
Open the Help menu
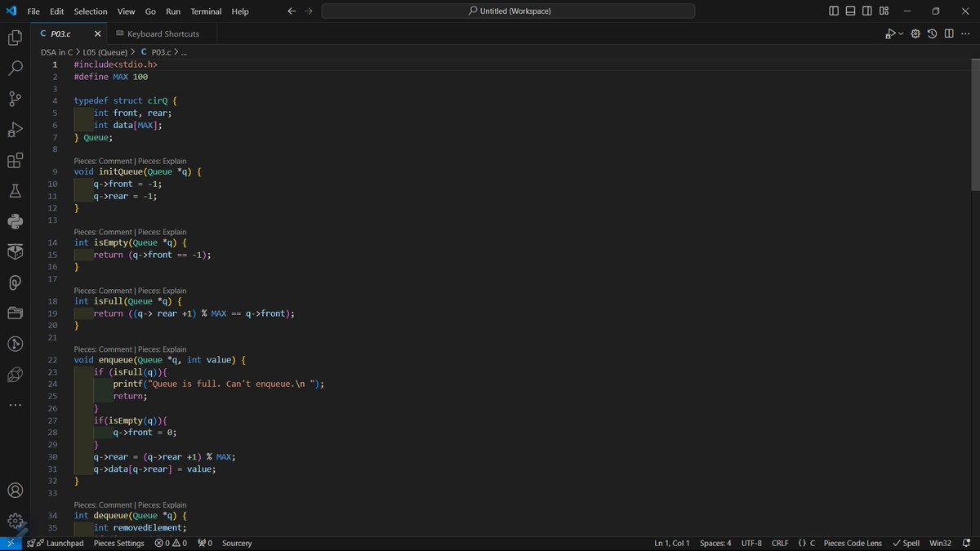click(x=240, y=11)
